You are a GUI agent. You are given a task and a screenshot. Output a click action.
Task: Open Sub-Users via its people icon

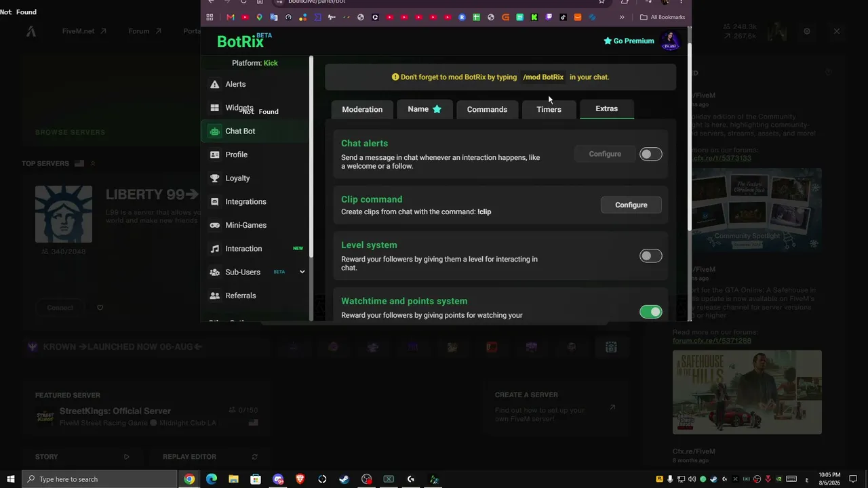[x=215, y=272]
